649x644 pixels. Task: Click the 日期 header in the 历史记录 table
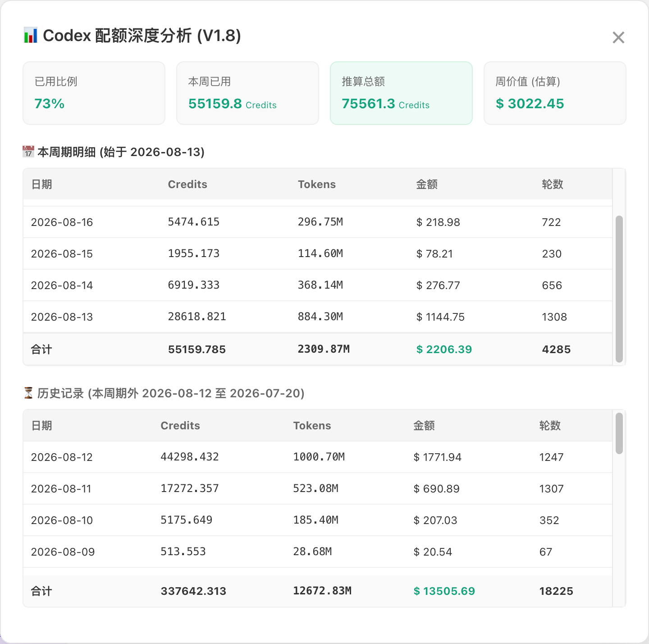[x=41, y=426]
